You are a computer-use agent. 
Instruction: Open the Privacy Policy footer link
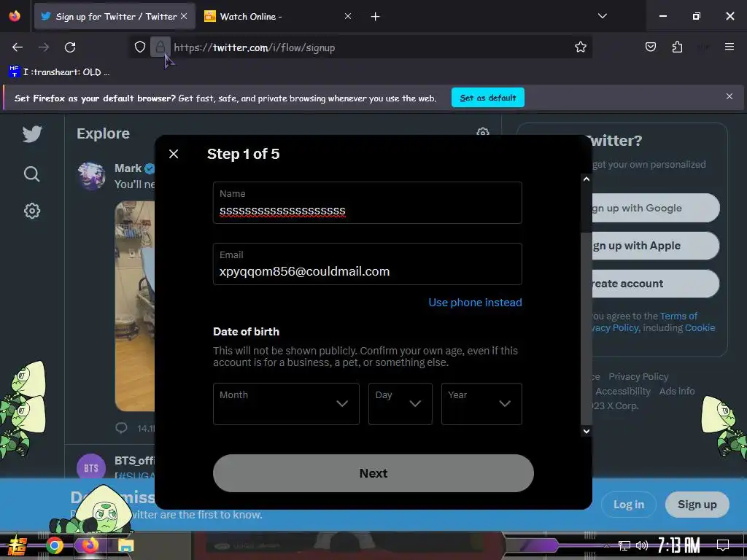(x=638, y=377)
